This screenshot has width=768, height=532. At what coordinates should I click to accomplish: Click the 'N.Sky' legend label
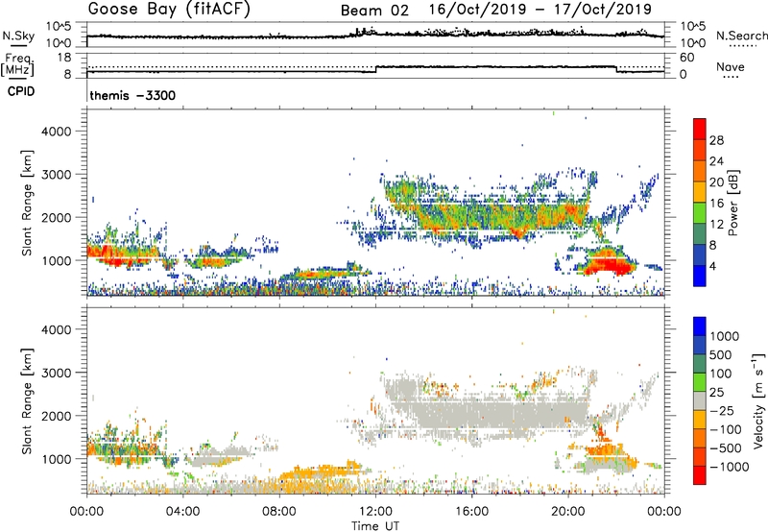(x=18, y=36)
